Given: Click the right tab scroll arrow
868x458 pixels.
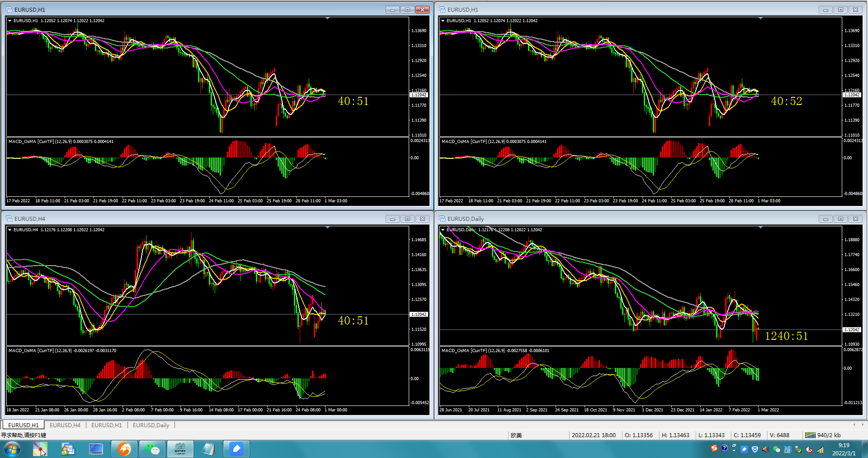Looking at the screenshot, I should coord(862,425).
